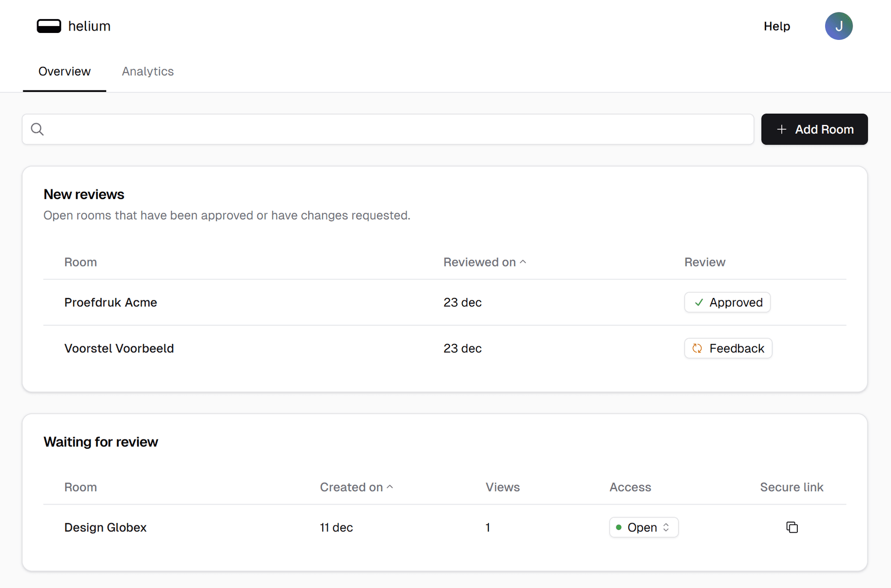The image size is (891, 588).
Task: Click the search magnifier icon
Action: click(x=37, y=129)
